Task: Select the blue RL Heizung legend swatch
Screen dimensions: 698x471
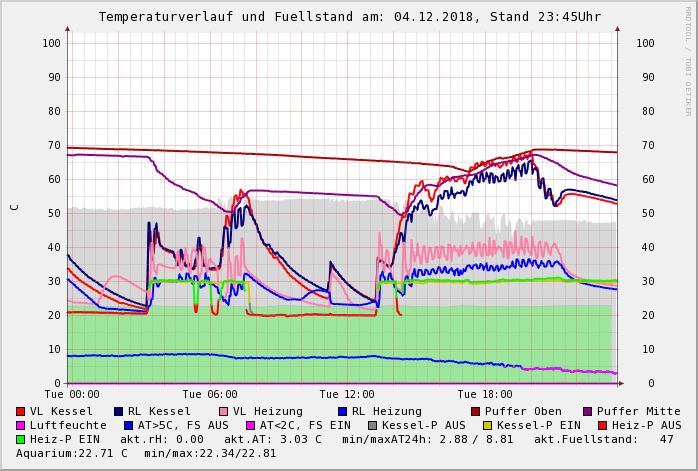Action: (342, 411)
